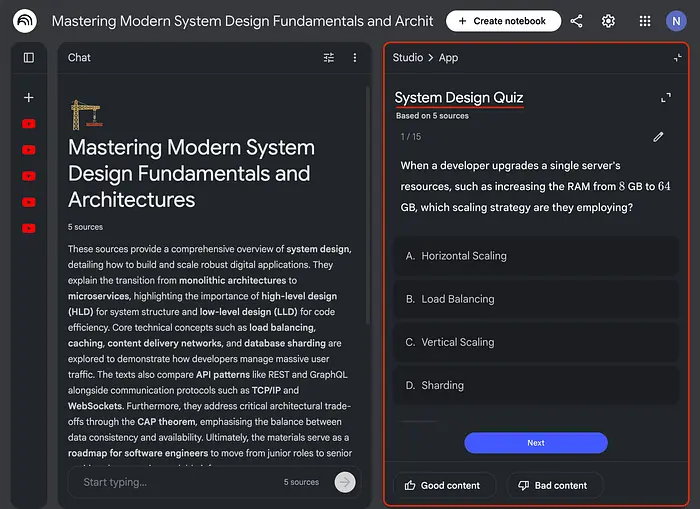
Task: Edit the quiz with pencil icon
Action: [x=658, y=137]
